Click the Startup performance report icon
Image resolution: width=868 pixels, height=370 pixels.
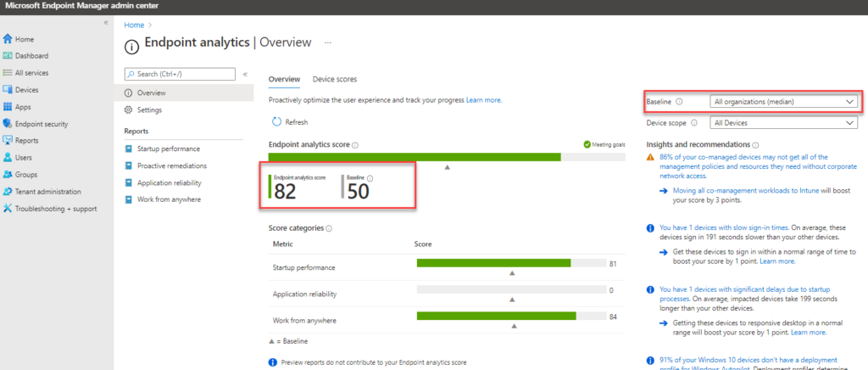click(129, 149)
